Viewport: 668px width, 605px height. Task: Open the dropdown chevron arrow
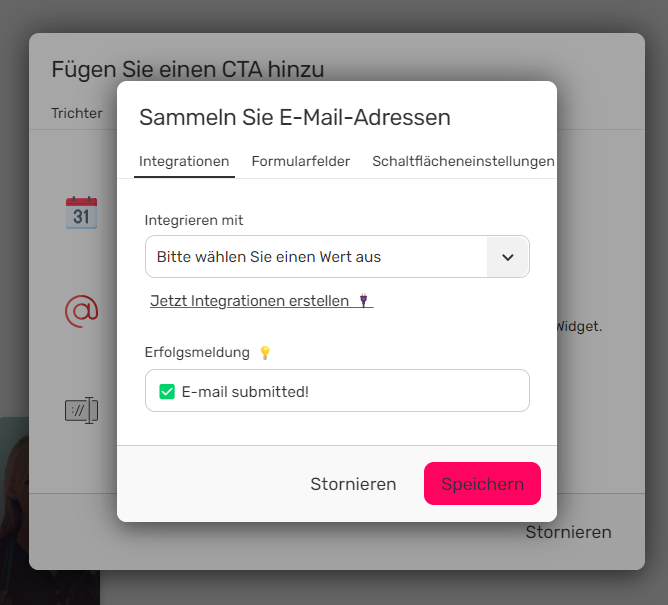507,257
